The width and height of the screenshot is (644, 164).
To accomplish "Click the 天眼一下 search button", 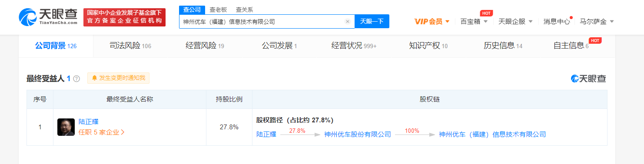I will [372, 21].
